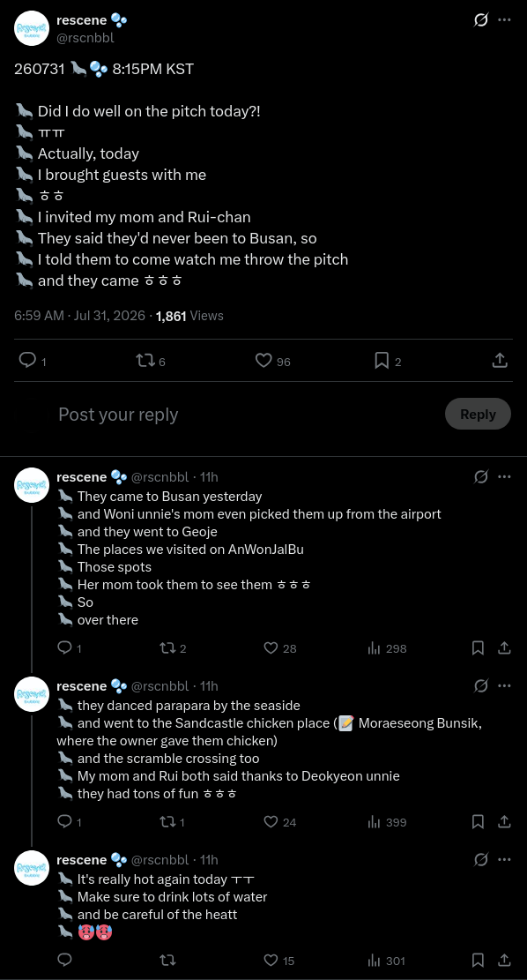Open more menu on the Busan yesterday reply
This screenshot has height=980, width=527.
(504, 477)
